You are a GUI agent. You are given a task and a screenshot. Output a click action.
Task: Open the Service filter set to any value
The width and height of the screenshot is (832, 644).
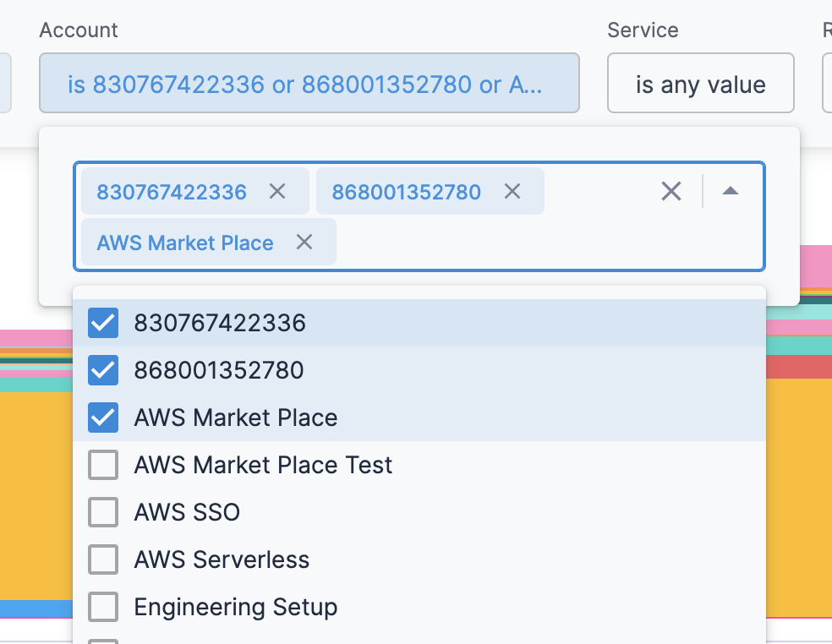point(700,84)
